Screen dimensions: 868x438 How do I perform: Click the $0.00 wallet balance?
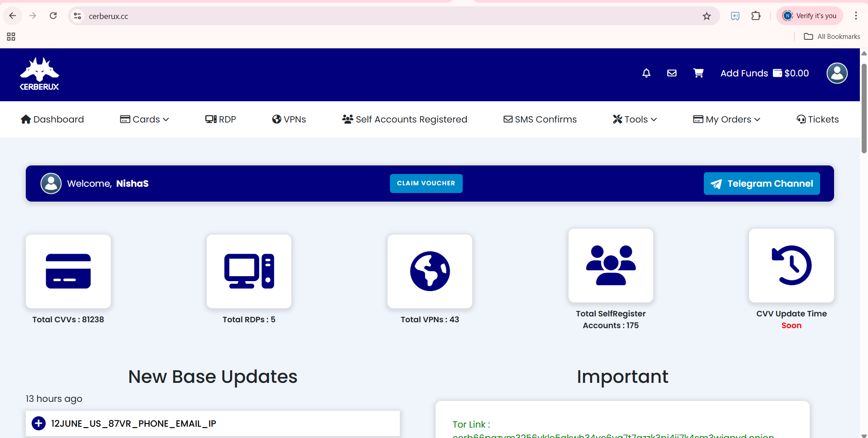click(791, 73)
